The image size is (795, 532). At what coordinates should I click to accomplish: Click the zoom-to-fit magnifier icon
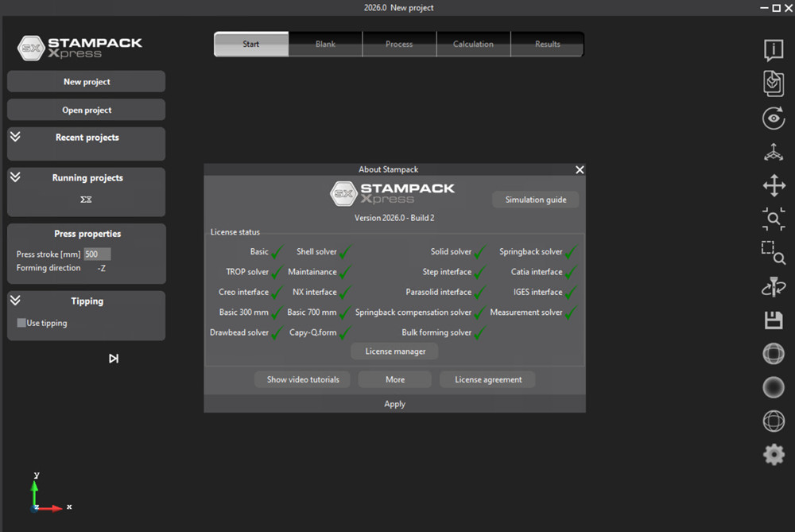[774, 219]
